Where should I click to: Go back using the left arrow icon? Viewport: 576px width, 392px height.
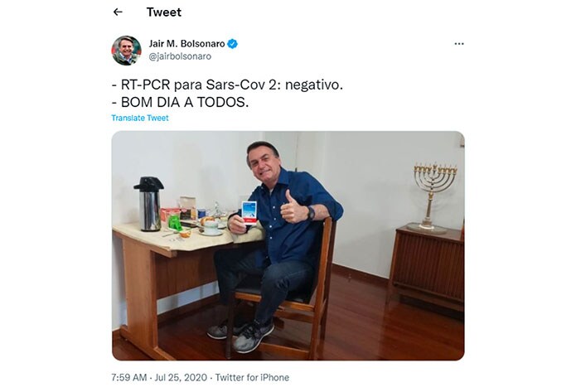pyautogui.click(x=118, y=12)
